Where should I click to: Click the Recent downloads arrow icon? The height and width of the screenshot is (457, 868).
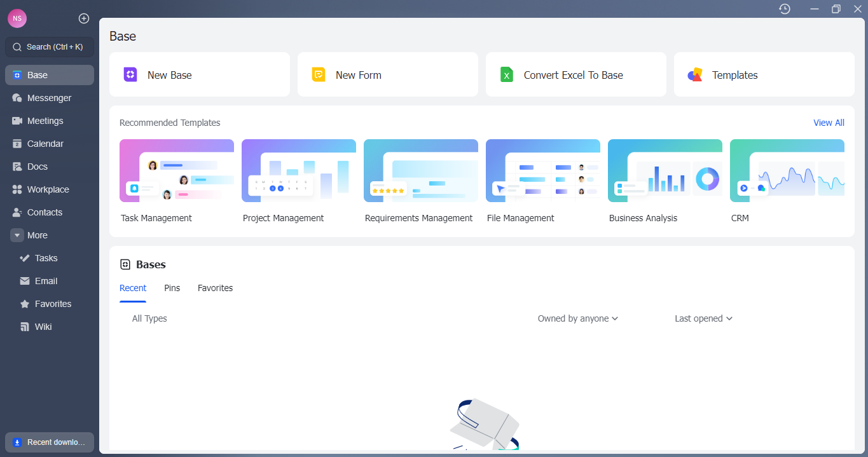tap(17, 442)
